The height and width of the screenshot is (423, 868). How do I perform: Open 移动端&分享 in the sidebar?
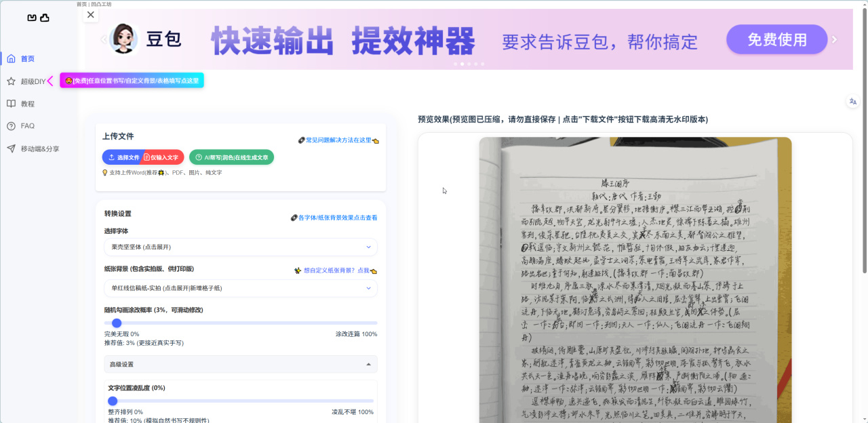[x=40, y=148]
